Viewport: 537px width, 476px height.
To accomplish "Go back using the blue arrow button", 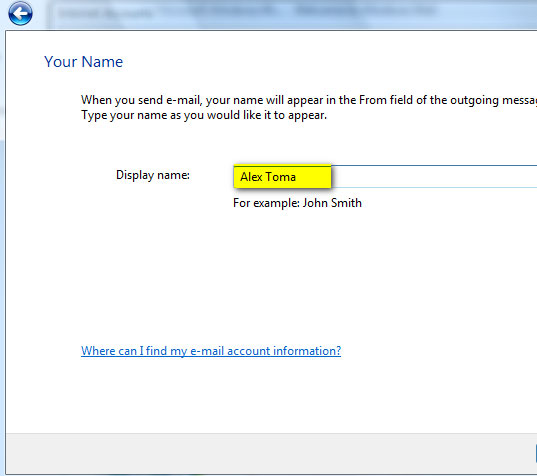I will [21, 14].
